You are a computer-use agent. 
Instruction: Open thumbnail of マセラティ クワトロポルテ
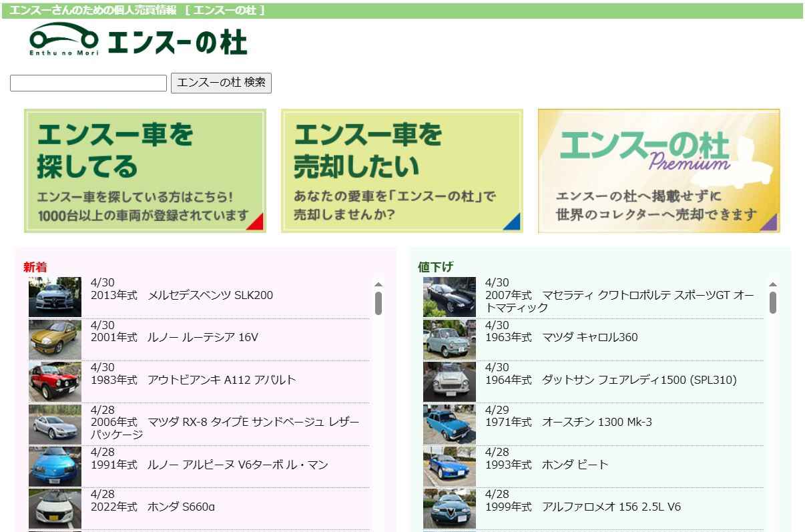click(x=449, y=297)
